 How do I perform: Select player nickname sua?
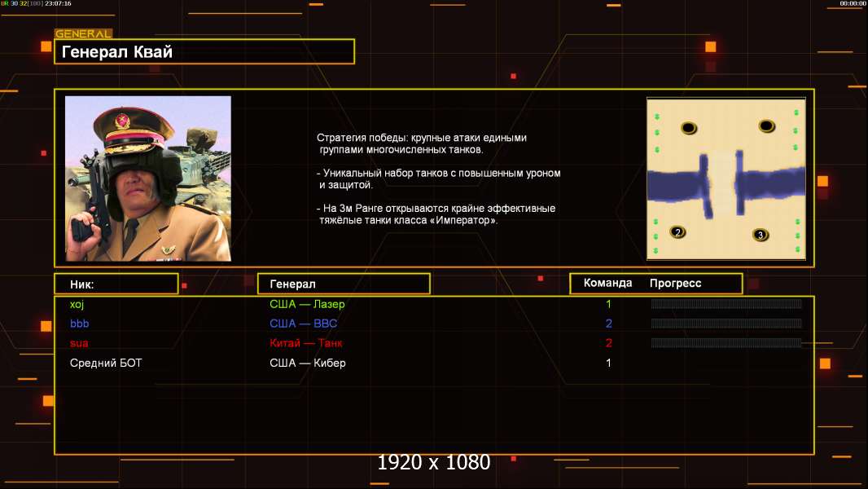[x=79, y=343]
